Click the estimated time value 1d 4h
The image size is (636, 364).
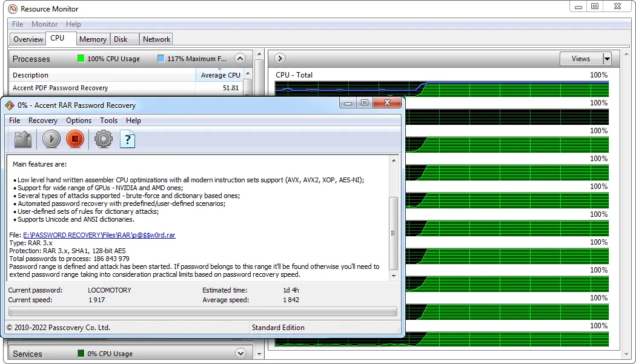click(291, 290)
